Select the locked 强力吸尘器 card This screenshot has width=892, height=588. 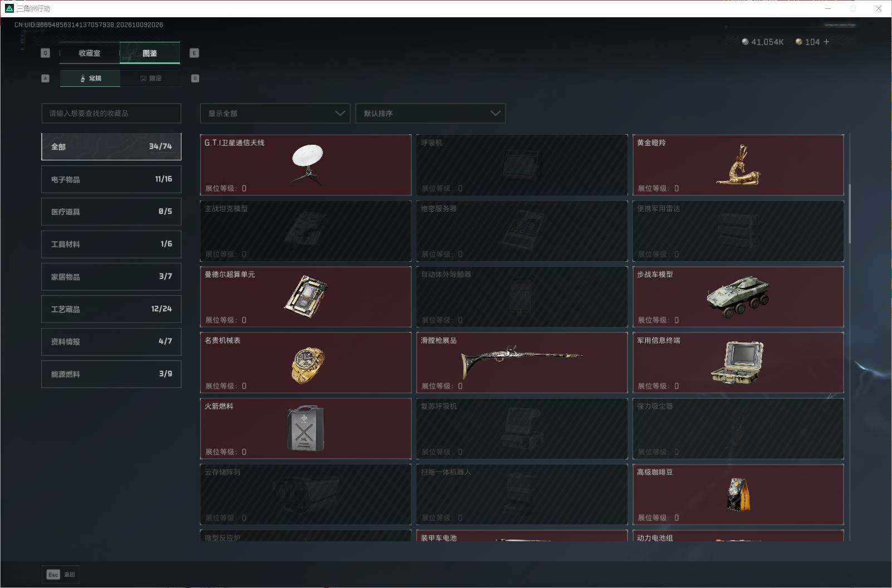[738, 428]
